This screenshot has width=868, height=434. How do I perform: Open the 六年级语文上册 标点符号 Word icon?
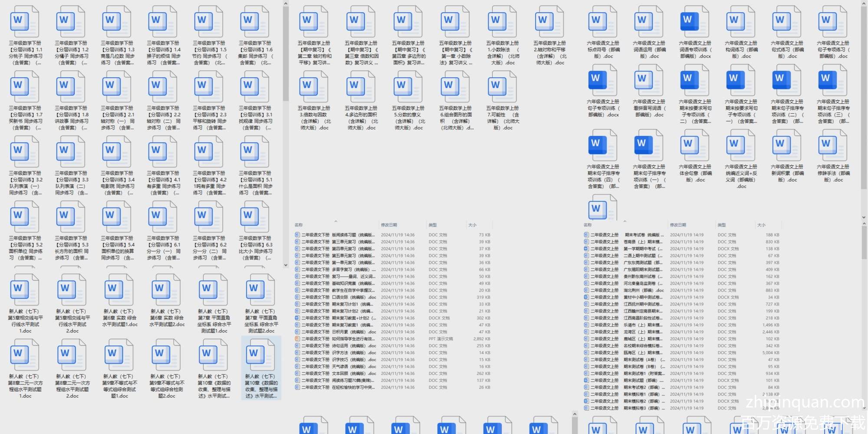click(x=602, y=22)
